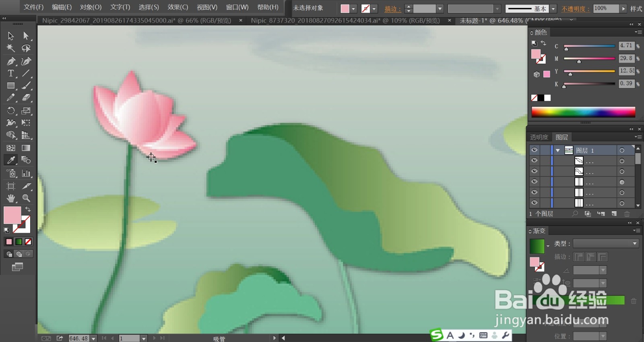Select the Paintbrush tool
The height and width of the screenshot is (342, 644).
tap(26, 85)
